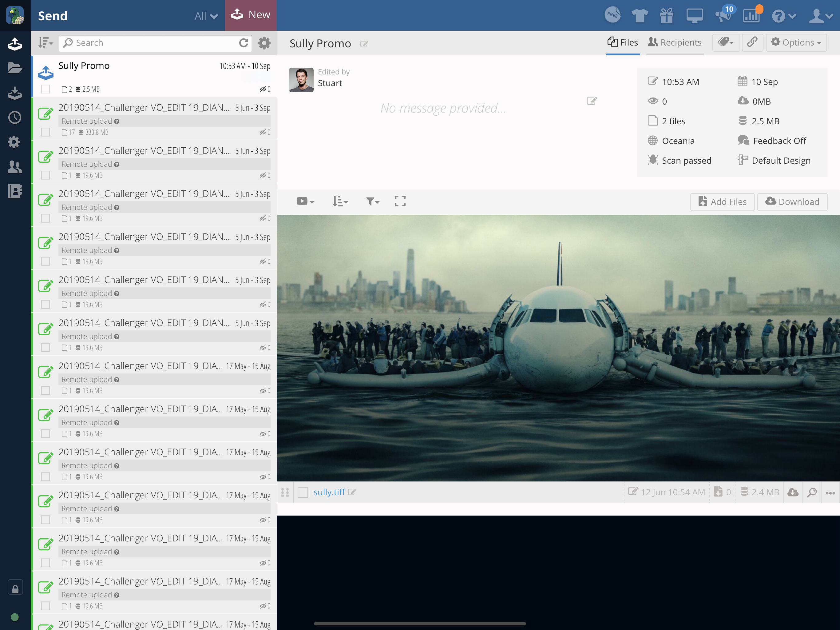The height and width of the screenshot is (630, 840).
Task: Click the parrot app logo
Action: pos(15,15)
